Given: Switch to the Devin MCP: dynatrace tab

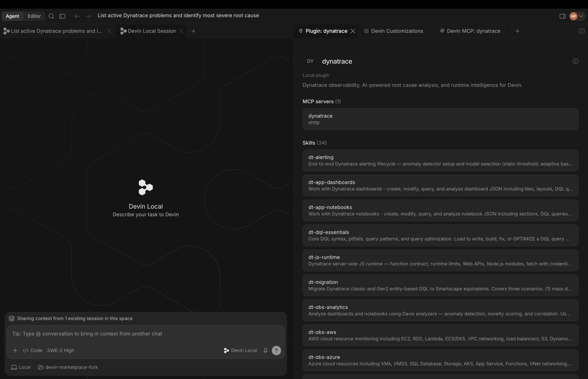Looking at the screenshot, I should click(x=473, y=31).
